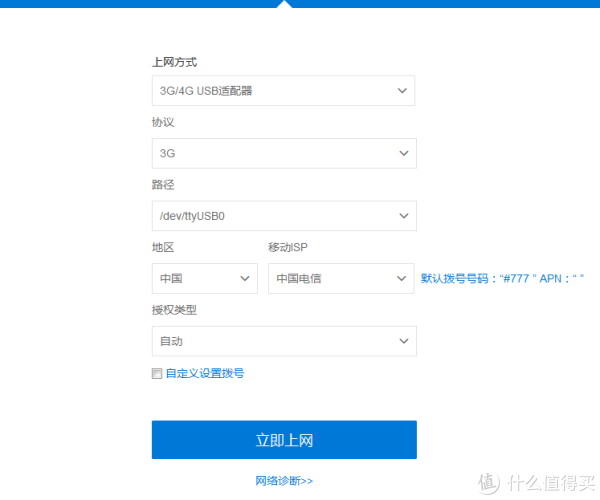Image resolution: width=600 pixels, height=500 pixels.
Task: Click the 地区 field label
Action: 163,248
